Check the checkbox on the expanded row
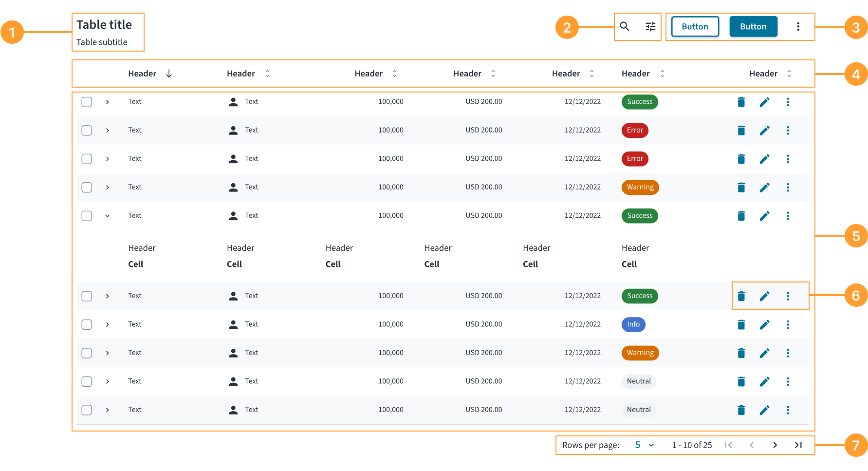This screenshot has width=868, height=471. click(x=87, y=215)
